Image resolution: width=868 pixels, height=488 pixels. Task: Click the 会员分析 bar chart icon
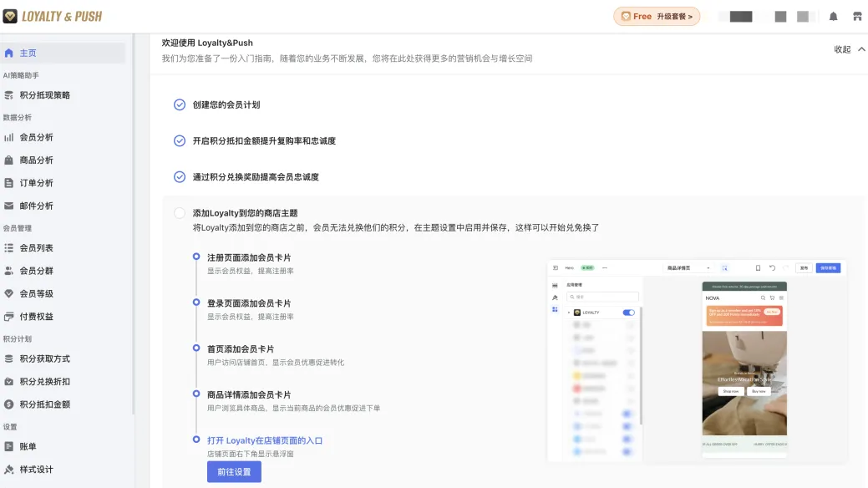point(9,137)
